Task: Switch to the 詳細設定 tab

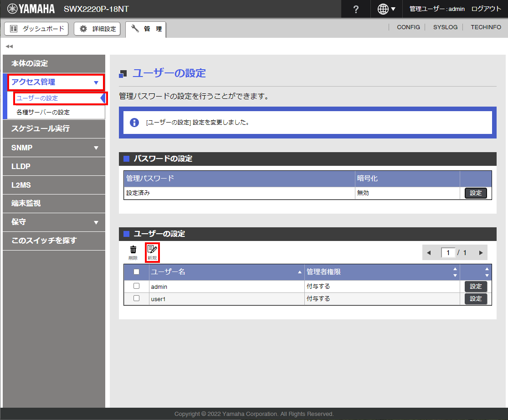Action: click(x=98, y=29)
